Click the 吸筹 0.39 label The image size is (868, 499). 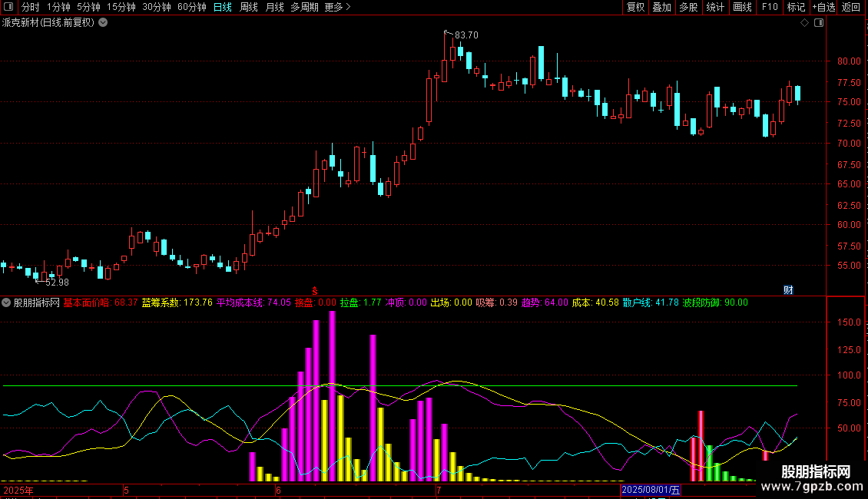pos(497,302)
